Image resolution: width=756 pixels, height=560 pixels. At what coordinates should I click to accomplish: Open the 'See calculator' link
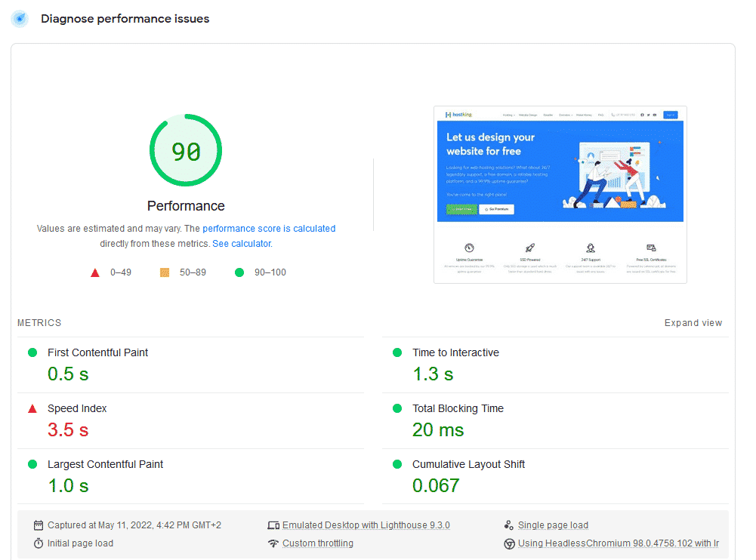[x=241, y=244]
